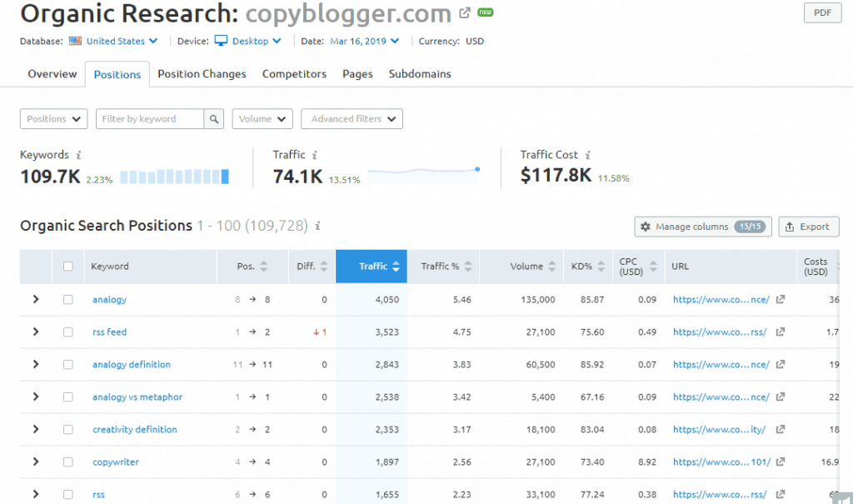This screenshot has height=504, width=853.
Task: Click the United States flag icon
Action: click(x=75, y=41)
